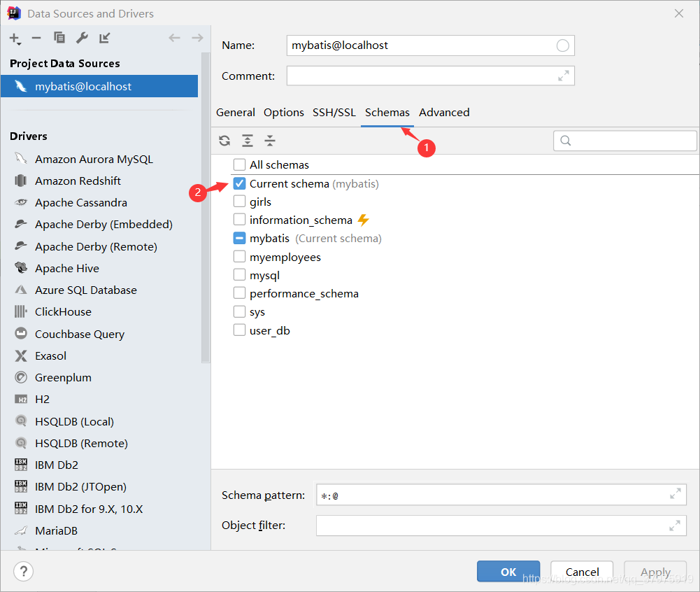Screen dimensions: 700x592
Task: Select Greenplum driver
Action: (x=64, y=378)
